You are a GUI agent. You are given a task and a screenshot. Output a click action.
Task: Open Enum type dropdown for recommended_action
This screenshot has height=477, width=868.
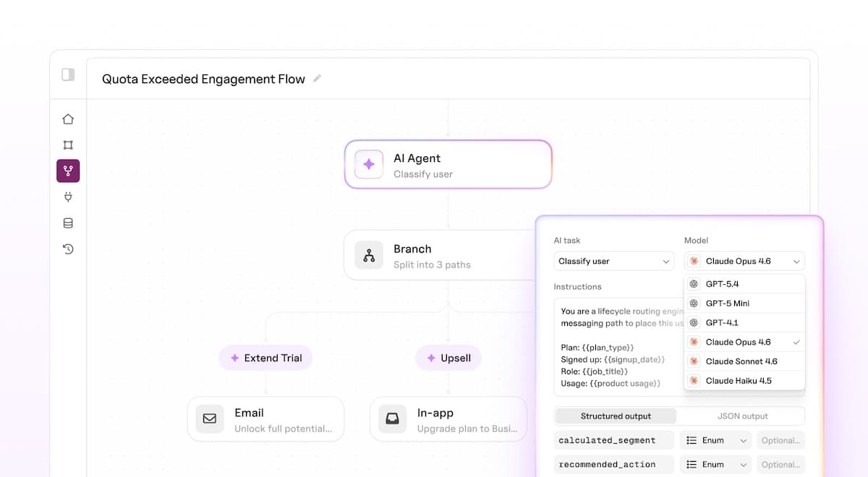pos(715,465)
